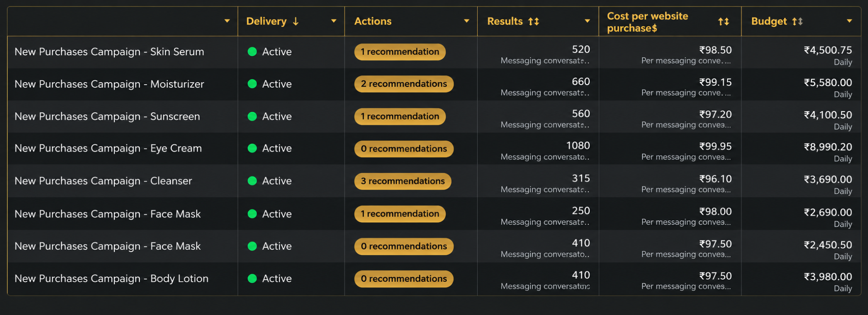The image size is (868, 315).
Task: Click the ₹5,580.00 daily budget
Action: pos(828,83)
